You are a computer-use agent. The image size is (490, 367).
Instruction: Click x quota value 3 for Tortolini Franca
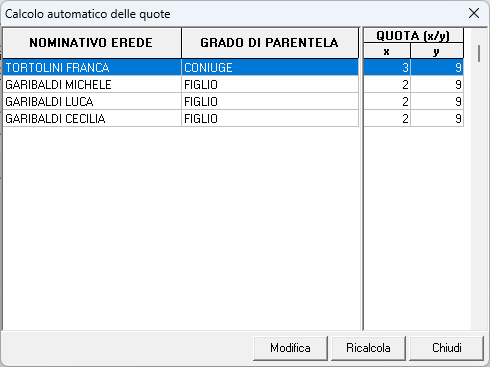pyautogui.click(x=387, y=68)
